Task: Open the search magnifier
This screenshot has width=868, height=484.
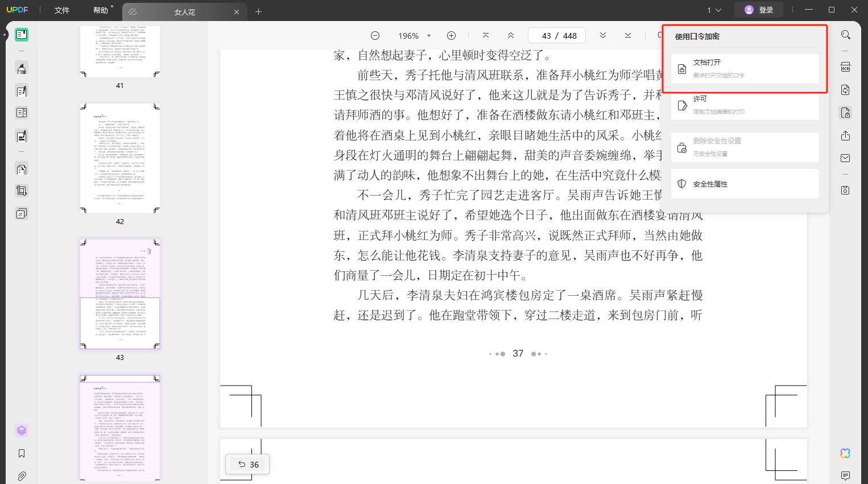Action: pyautogui.click(x=846, y=35)
